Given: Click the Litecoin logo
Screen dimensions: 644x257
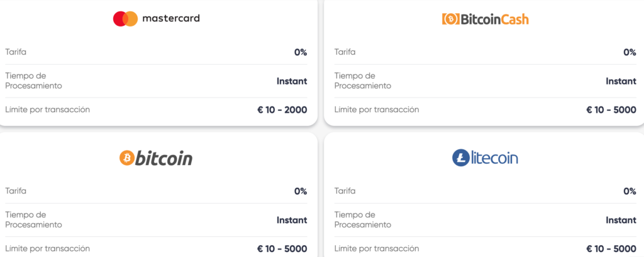Looking at the screenshot, I should click(x=485, y=157).
